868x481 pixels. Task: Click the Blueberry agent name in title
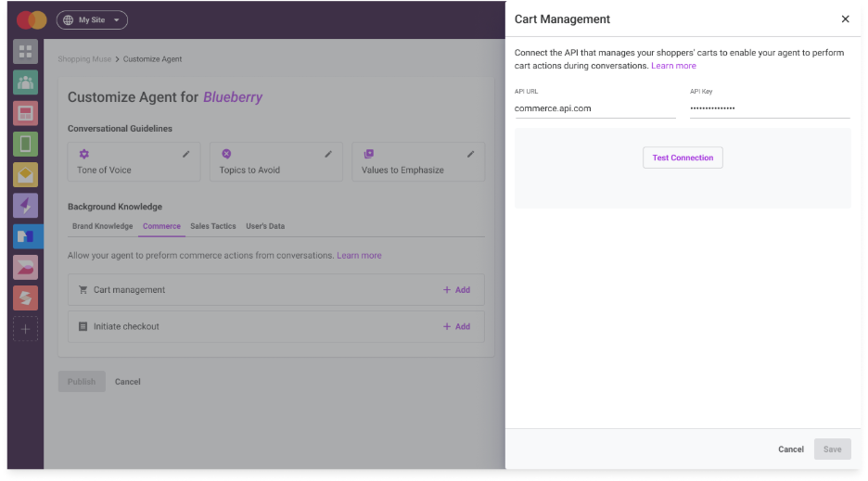click(233, 97)
